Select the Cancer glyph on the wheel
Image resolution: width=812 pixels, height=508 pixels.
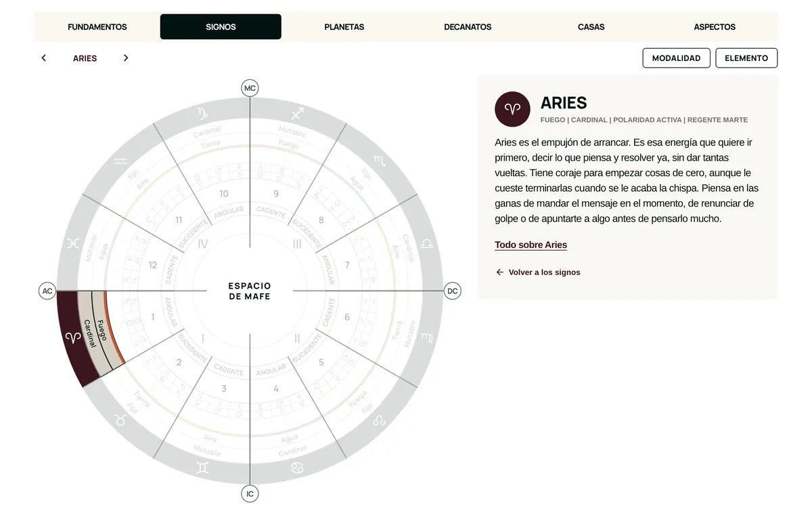pyautogui.click(x=297, y=467)
